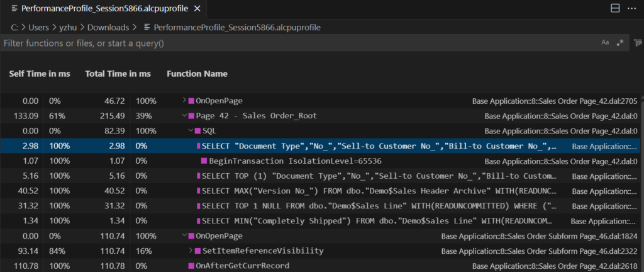Click the Downloads breadcrumb folder
Screen dimensions: 644x272
click(108, 28)
